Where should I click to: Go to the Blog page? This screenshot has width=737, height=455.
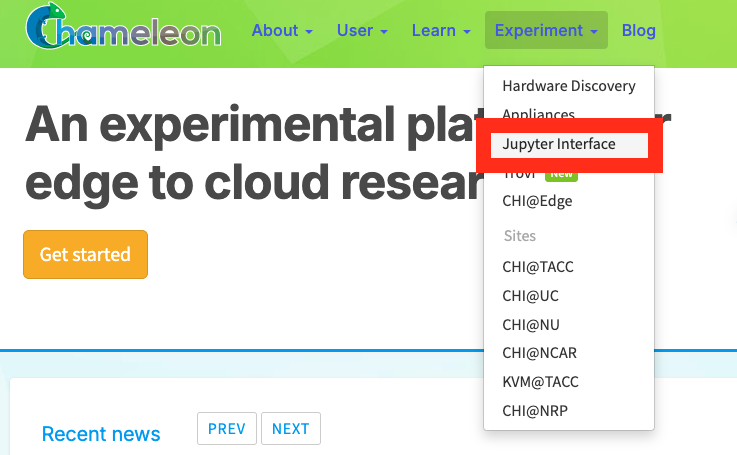[638, 31]
